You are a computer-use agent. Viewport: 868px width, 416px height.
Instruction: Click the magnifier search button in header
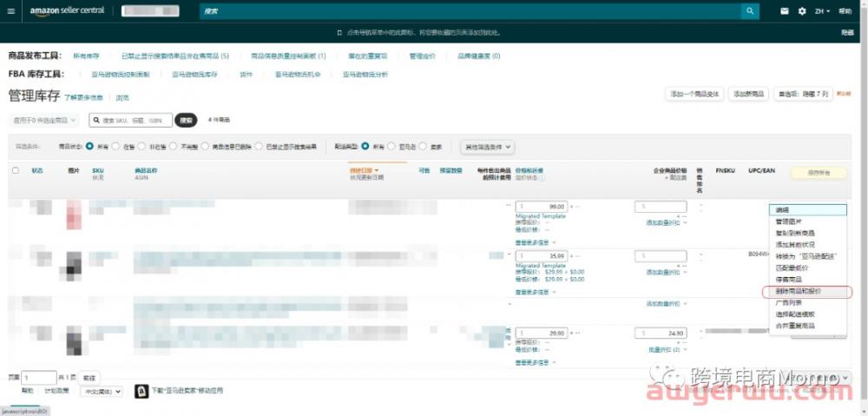click(750, 11)
